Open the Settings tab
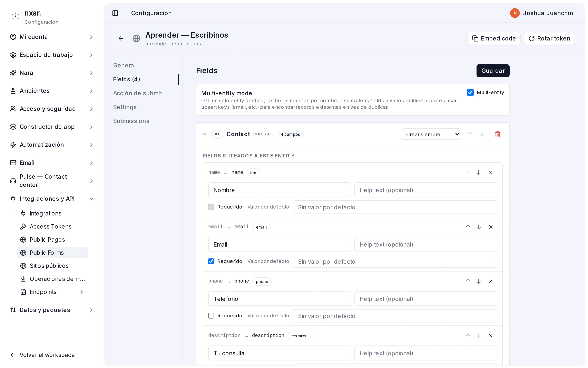This screenshot has width=588, height=368. click(x=125, y=107)
